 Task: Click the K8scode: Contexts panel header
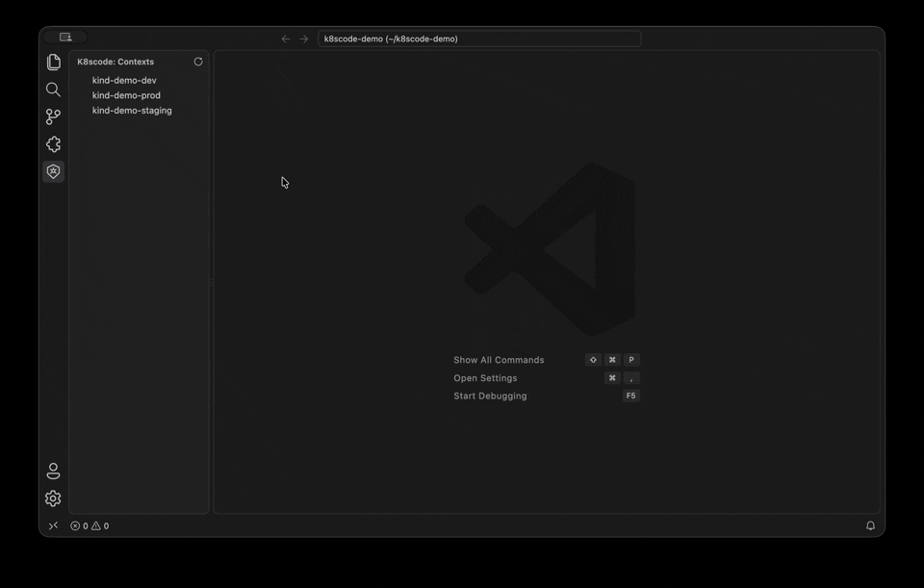pyautogui.click(x=115, y=62)
